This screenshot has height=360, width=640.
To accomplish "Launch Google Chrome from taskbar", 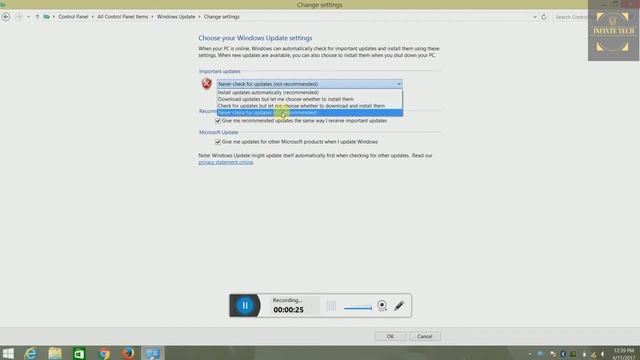I will point(104,353).
